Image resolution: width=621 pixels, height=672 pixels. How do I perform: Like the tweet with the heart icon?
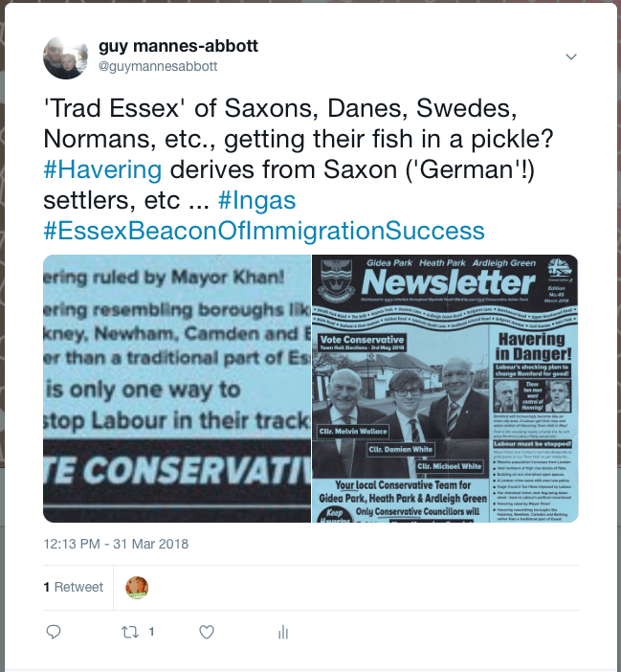pyautogui.click(x=206, y=632)
